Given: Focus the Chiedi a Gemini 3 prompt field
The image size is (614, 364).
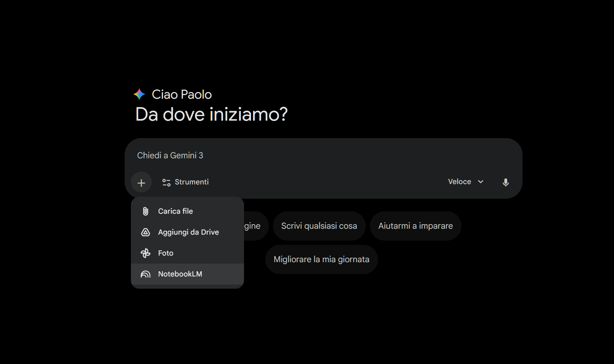Looking at the screenshot, I should (279, 156).
